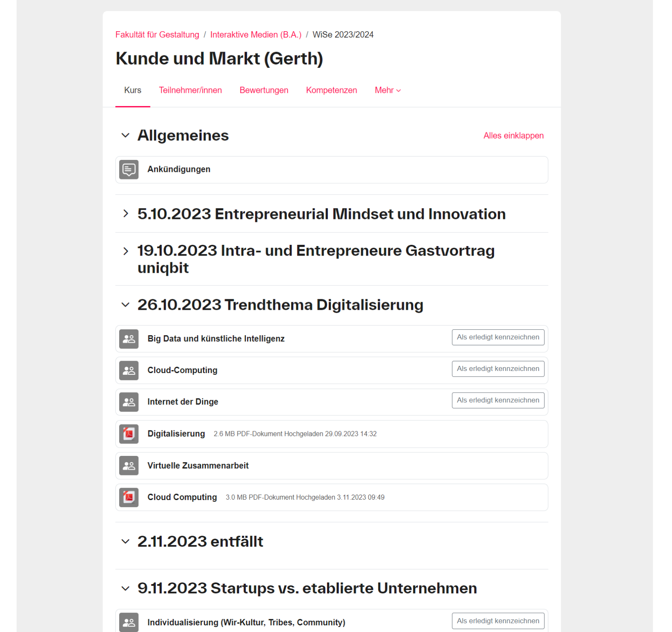This screenshot has height=632, width=672.
Task: Click the Ankündigungen forum icon
Action: 129,170
